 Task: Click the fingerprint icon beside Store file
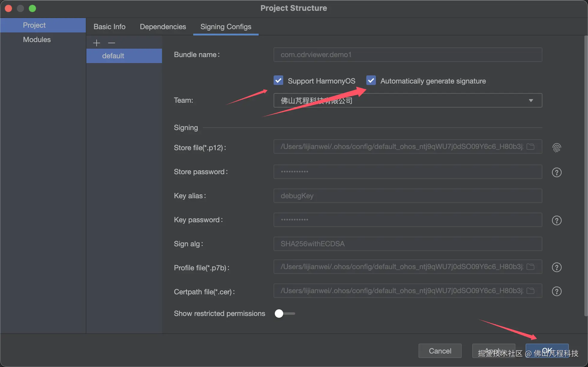pos(556,147)
